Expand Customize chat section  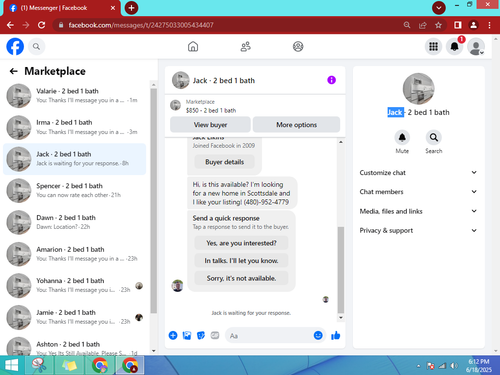[x=418, y=173]
